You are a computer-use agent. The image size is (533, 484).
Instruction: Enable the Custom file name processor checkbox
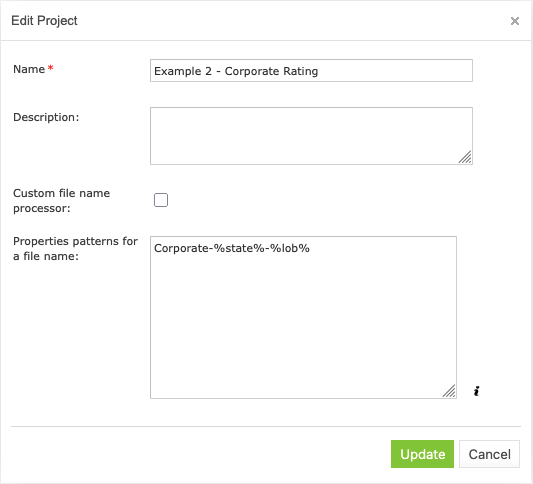(x=161, y=200)
